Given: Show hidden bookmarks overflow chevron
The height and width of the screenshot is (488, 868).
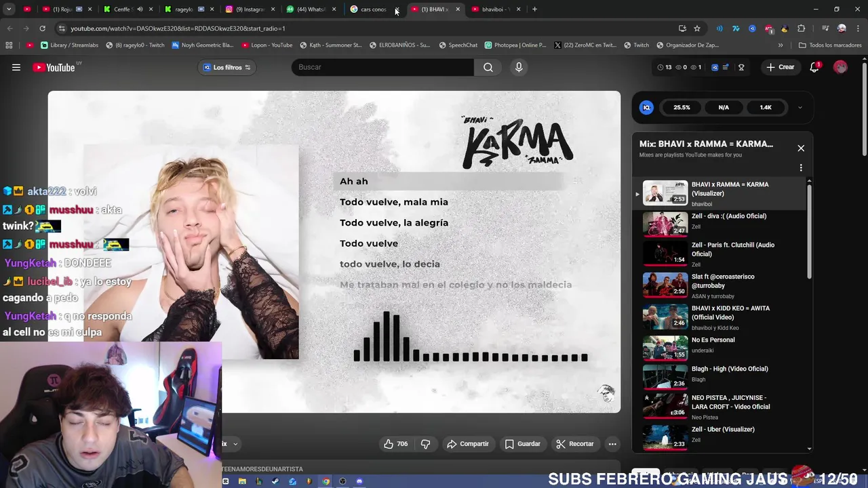Looking at the screenshot, I should point(781,45).
